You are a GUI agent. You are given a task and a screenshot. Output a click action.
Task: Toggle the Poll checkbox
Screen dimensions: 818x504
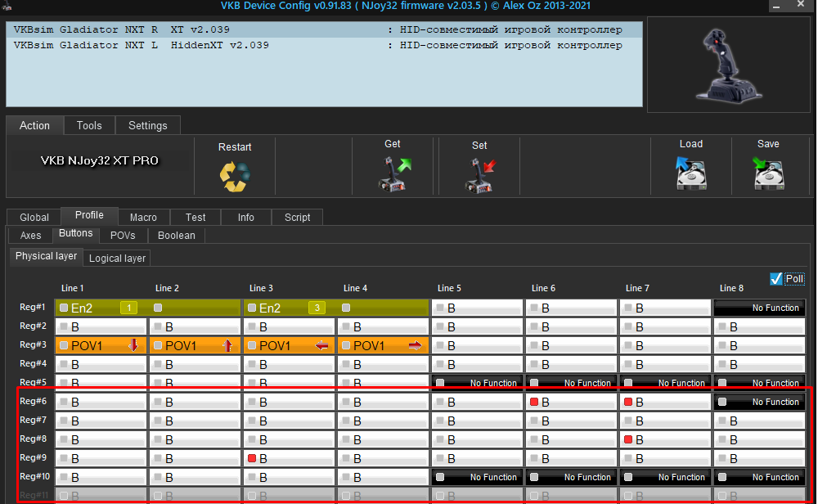(775, 279)
